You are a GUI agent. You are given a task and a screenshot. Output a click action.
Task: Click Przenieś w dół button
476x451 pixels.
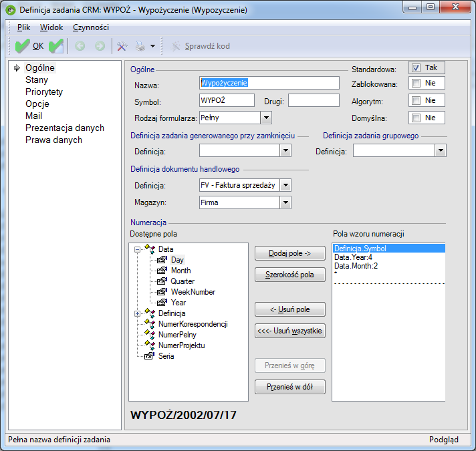pyautogui.click(x=290, y=387)
